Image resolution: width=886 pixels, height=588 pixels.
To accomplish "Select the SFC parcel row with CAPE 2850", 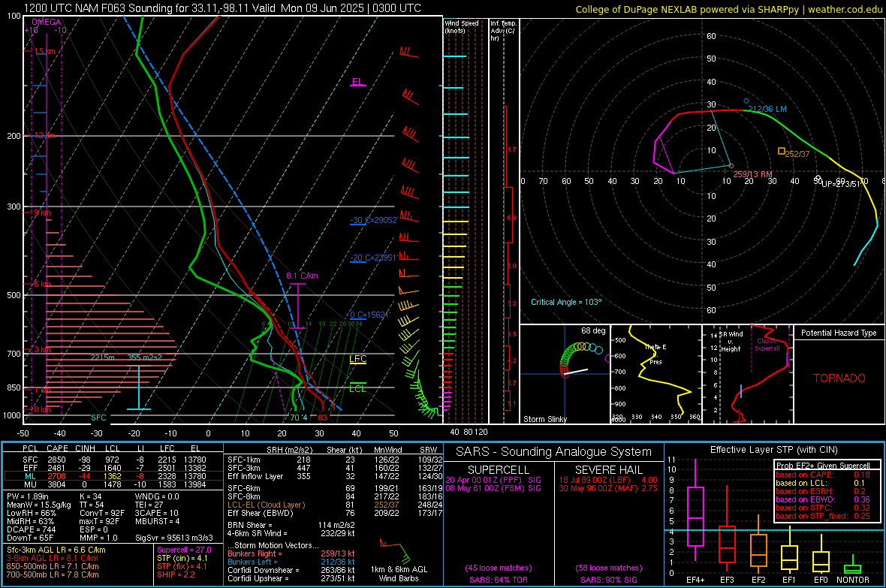I will pos(113,460).
